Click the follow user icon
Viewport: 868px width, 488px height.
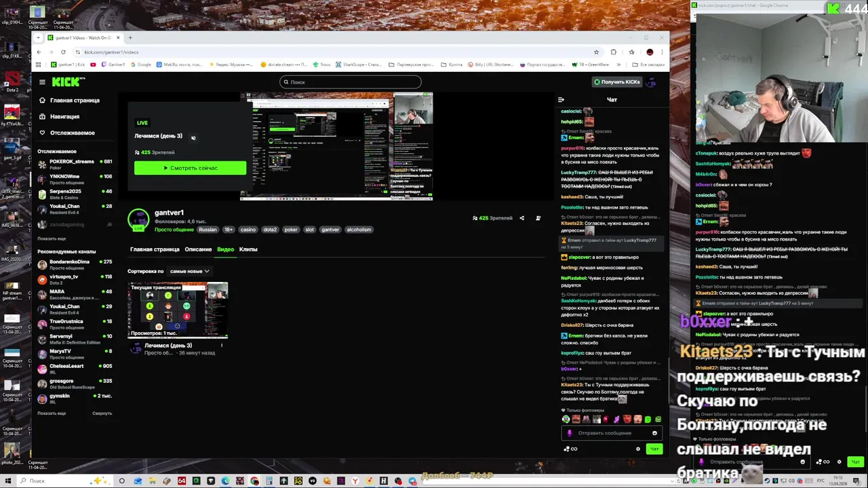coord(538,218)
